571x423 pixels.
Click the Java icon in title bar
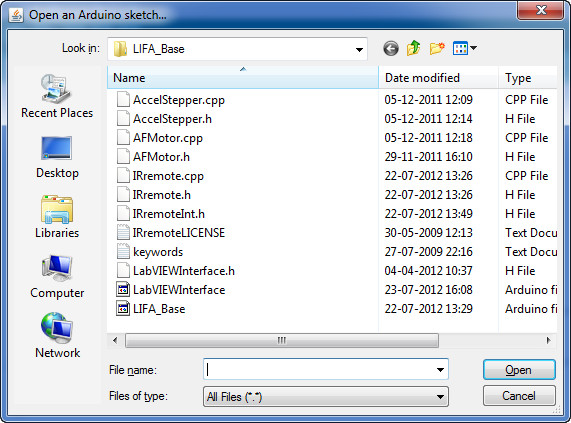pyautogui.click(x=16, y=15)
